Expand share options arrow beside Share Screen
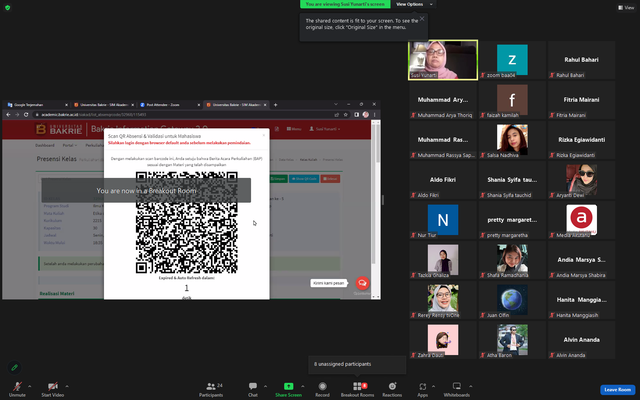The height and width of the screenshot is (400, 640). tap(302, 386)
